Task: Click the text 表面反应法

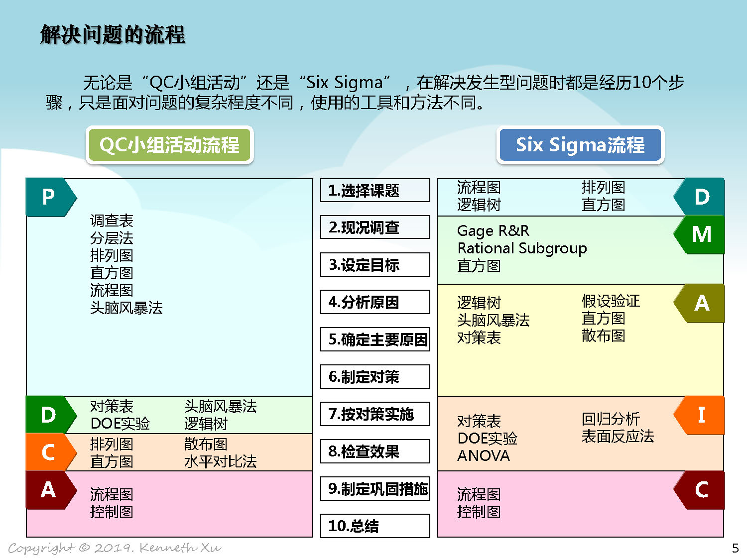Action: [x=618, y=436]
